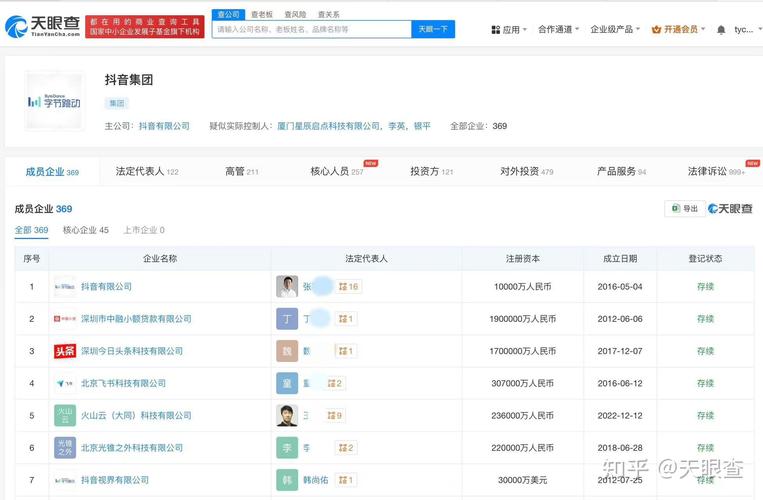Open the tyc... account dropdown
This screenshot has height=500, width=763.
click(x=746, y=30)
